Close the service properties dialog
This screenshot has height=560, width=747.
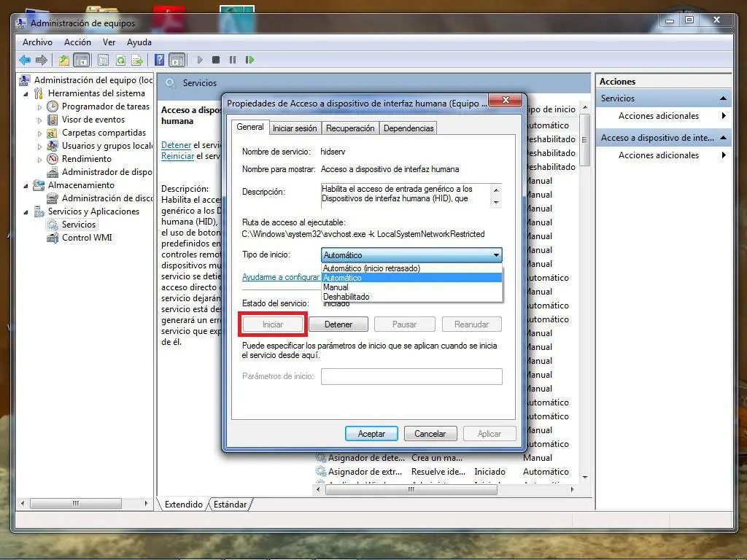[x=506, y=99]
